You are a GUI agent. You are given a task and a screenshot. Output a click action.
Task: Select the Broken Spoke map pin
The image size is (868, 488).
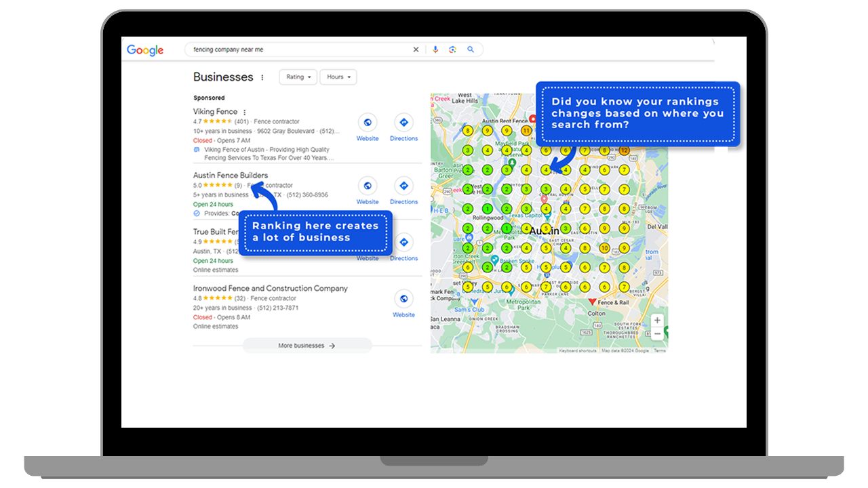click(495, 260)
